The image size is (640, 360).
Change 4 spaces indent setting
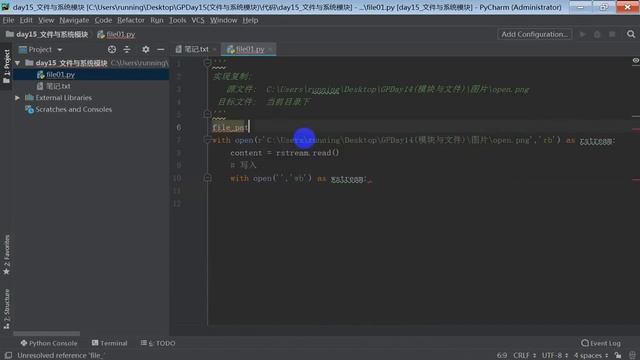[591, 356]
